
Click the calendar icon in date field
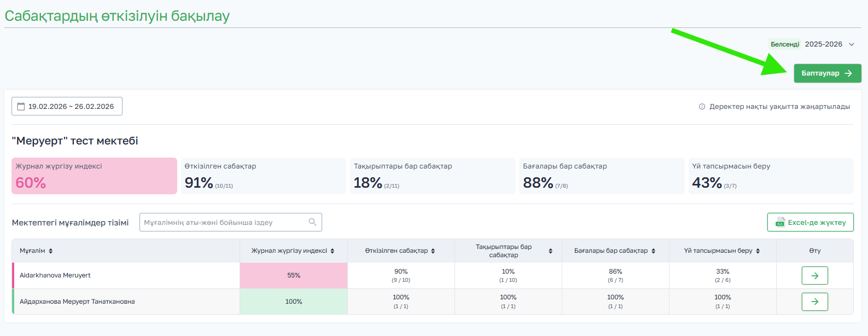[21, 106]
